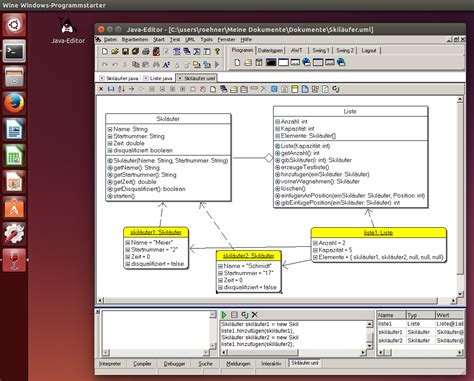Select the first blank-page icon in Programm palette
Viewport: 474px width, 381px height.
(x=237, y=62)
